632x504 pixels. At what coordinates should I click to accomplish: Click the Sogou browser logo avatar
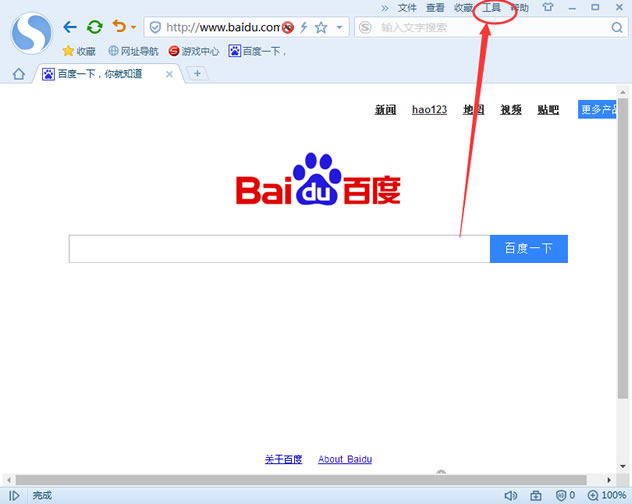(31, 33)
